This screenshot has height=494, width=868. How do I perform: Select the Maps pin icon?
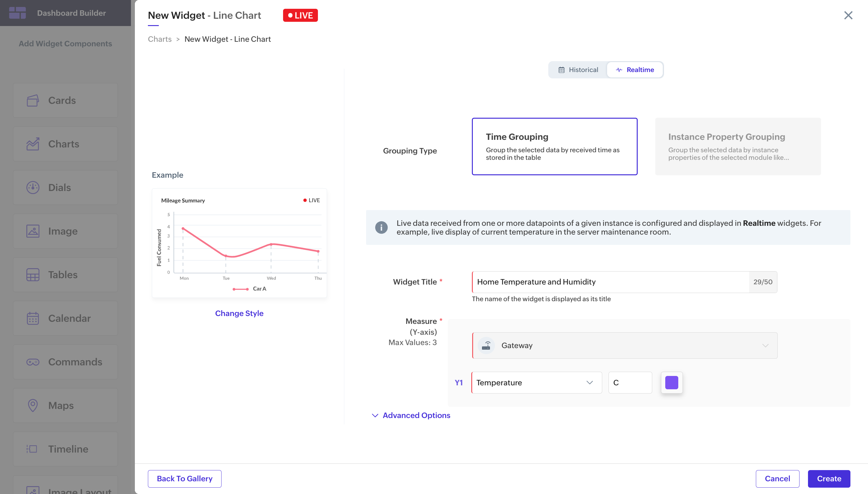point(33,405)
